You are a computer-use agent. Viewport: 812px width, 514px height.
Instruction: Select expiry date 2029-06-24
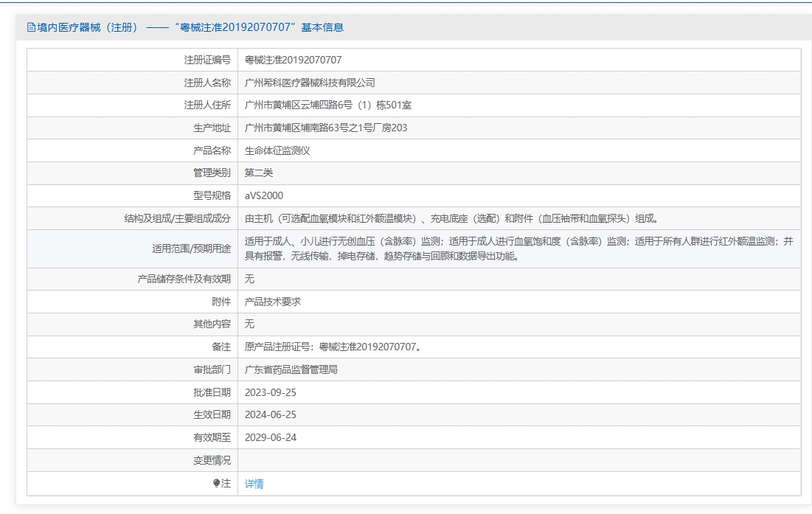point(271,437)
